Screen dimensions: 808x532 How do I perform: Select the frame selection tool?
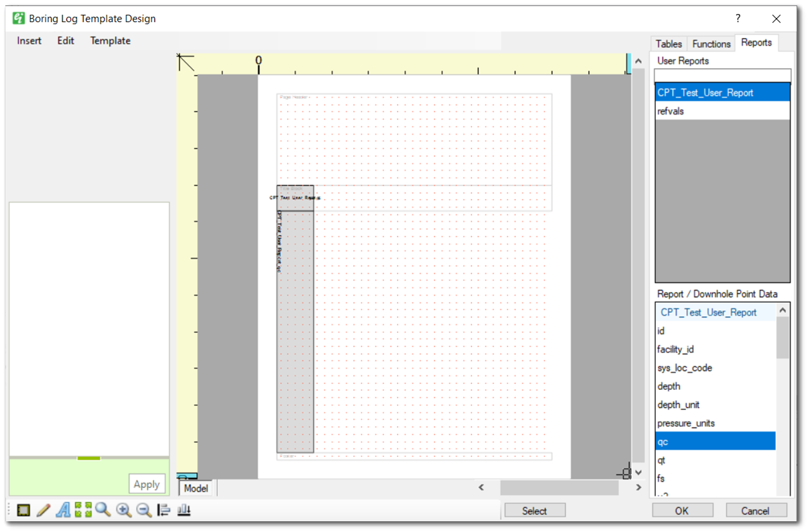tap(23, 509)
